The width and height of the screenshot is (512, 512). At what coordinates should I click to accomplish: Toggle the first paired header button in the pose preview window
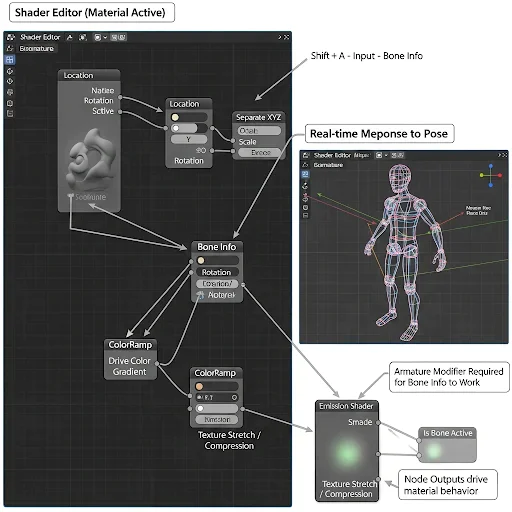click(x=394, y=155)
